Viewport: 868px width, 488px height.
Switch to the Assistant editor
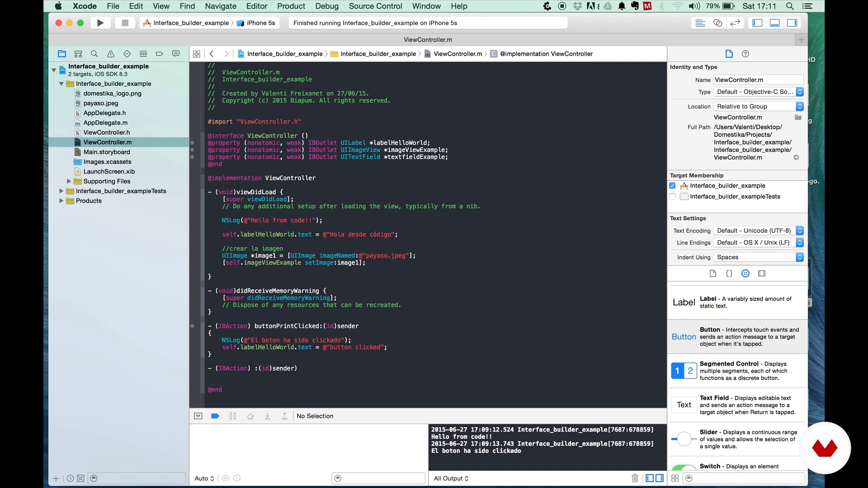(x=717, y=23)
